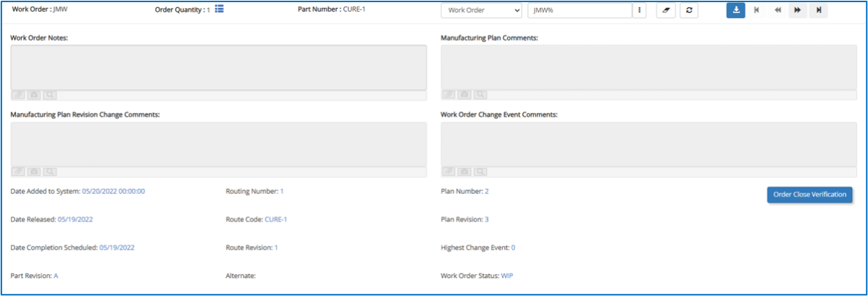Open the three-dot menu beside search field
This screenshot has width=868, height=296.
[x=639, y=10]
